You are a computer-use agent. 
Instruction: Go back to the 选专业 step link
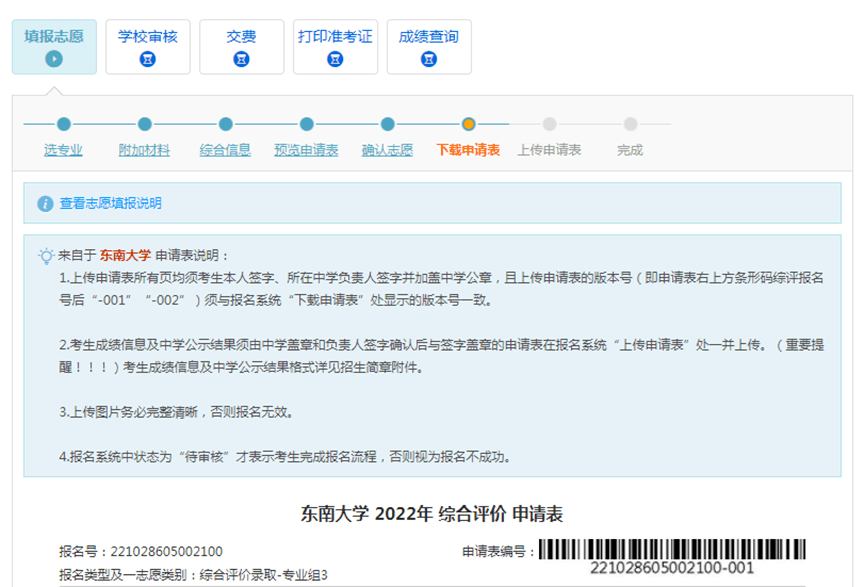point(63,150)
